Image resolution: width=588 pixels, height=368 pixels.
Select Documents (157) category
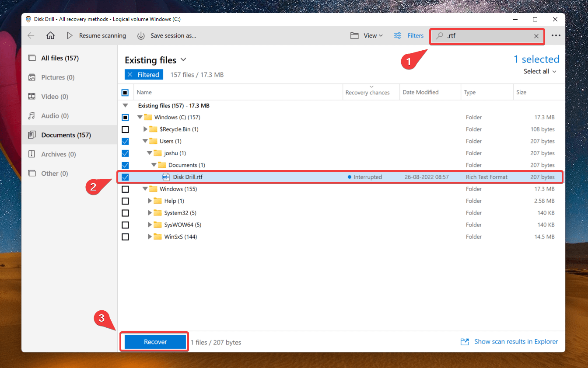[70, 135]
